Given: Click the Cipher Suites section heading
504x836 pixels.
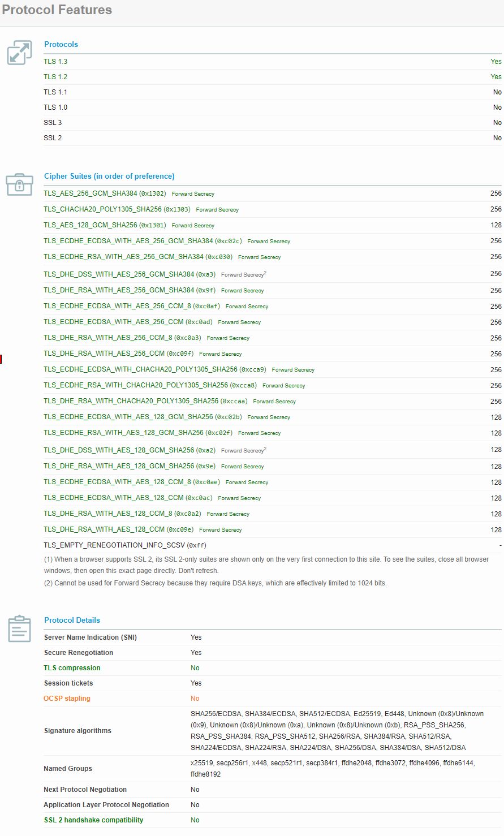Looking at the screenshot, I should pyautogui.click(x=109, y=176).
